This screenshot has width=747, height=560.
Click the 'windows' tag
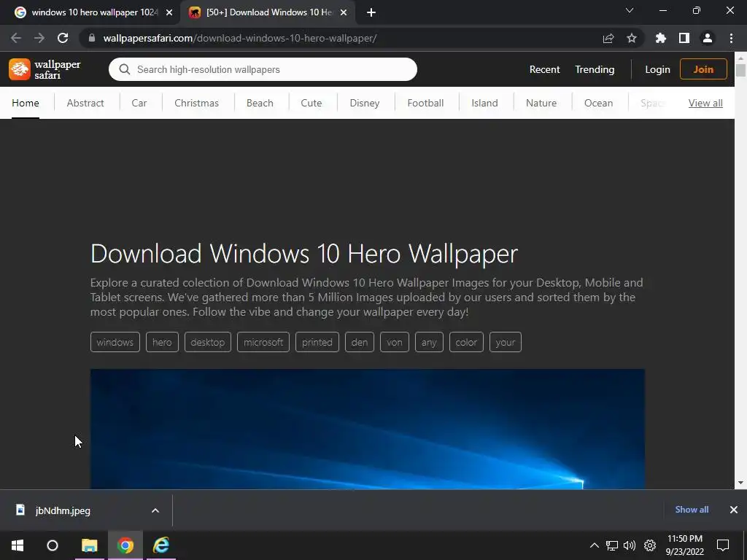115,342
